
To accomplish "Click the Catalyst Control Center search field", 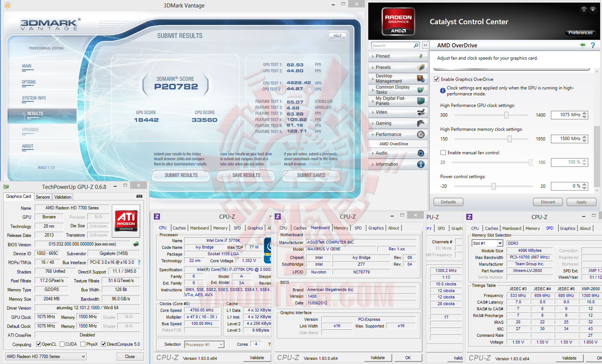I will click(393, 45).
